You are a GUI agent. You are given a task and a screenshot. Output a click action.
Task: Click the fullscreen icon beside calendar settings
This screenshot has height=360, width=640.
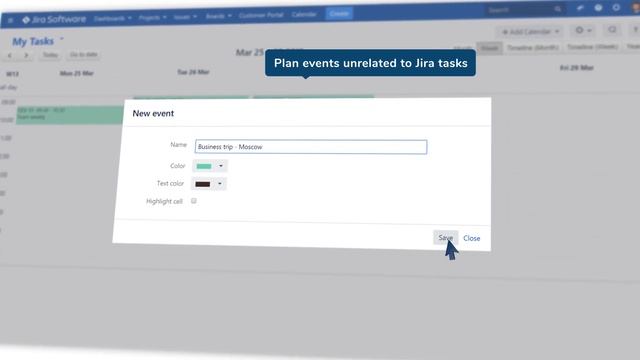(x=612, y=30)
